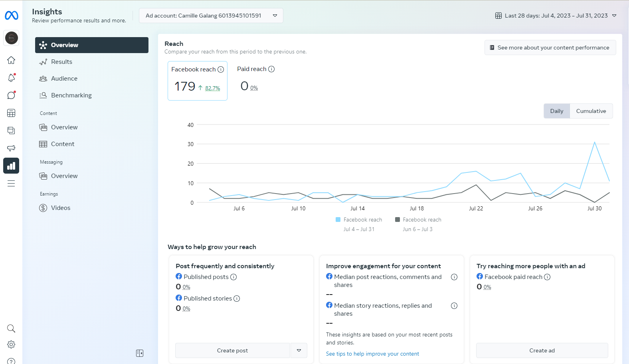Open Overview under Content
The height and width of the screenshot is (364, 629).
click(92, 127)
